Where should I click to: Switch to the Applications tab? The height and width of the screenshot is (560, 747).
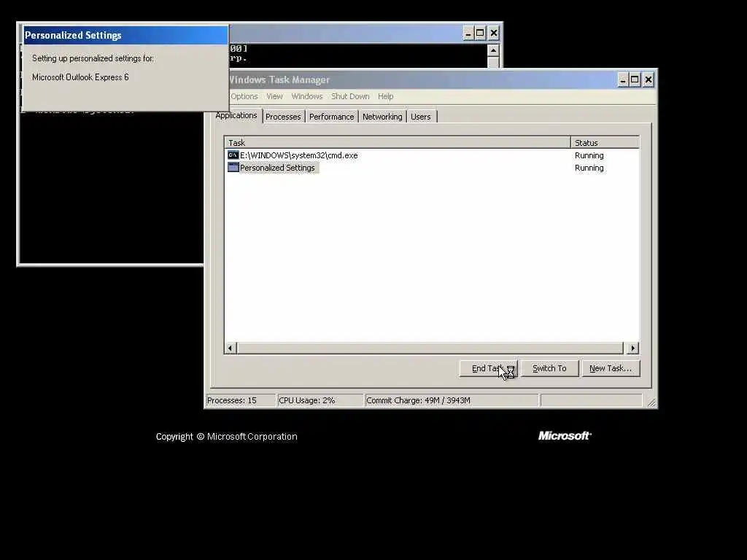236,116
